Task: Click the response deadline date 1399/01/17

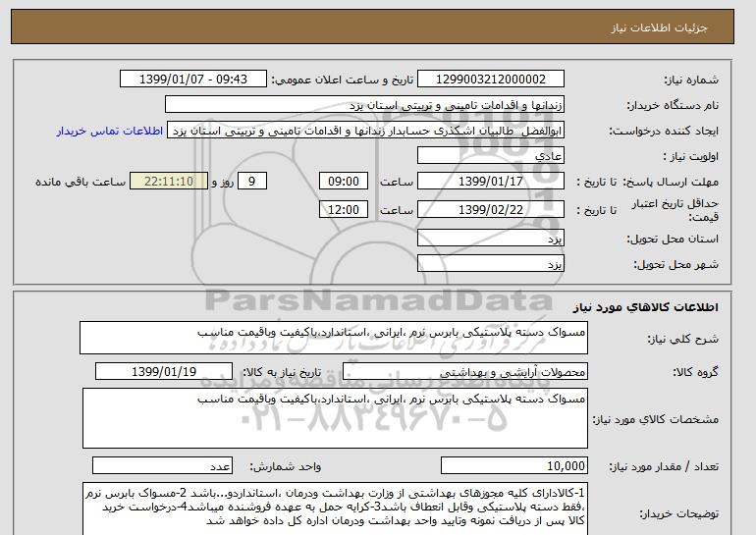Action: pos(490,182)
